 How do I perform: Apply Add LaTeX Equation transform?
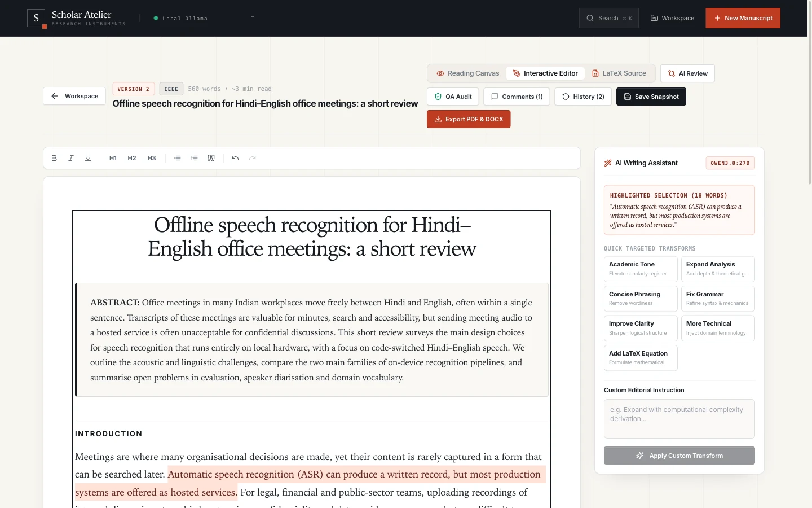tap(641, 358)
